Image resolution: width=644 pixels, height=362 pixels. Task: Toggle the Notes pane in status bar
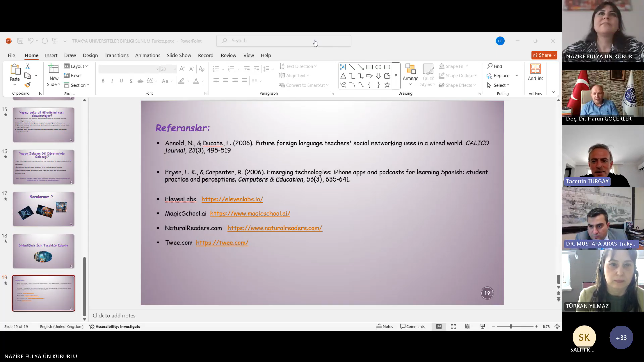(385, 326)
